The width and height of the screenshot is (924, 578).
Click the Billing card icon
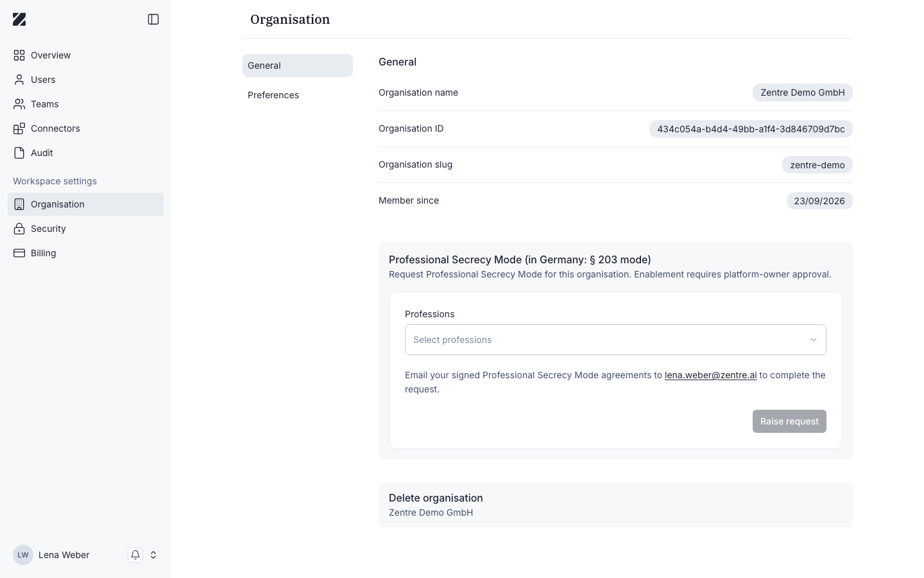(19, 253)
